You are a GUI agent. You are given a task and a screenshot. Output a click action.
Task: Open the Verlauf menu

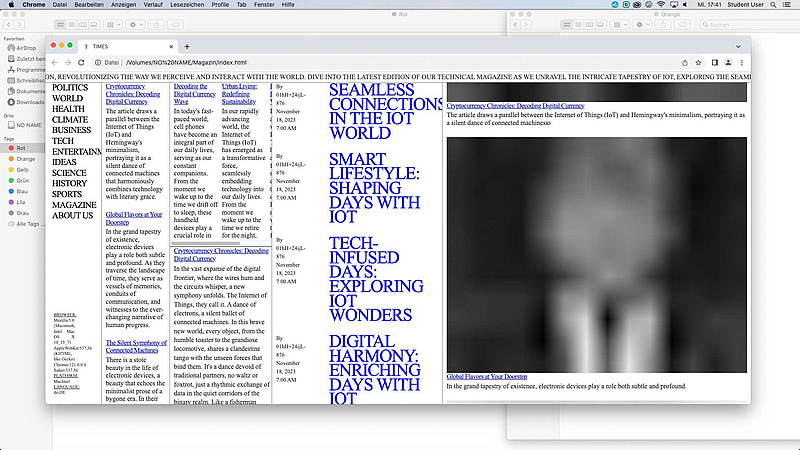[x=153, y=5]
